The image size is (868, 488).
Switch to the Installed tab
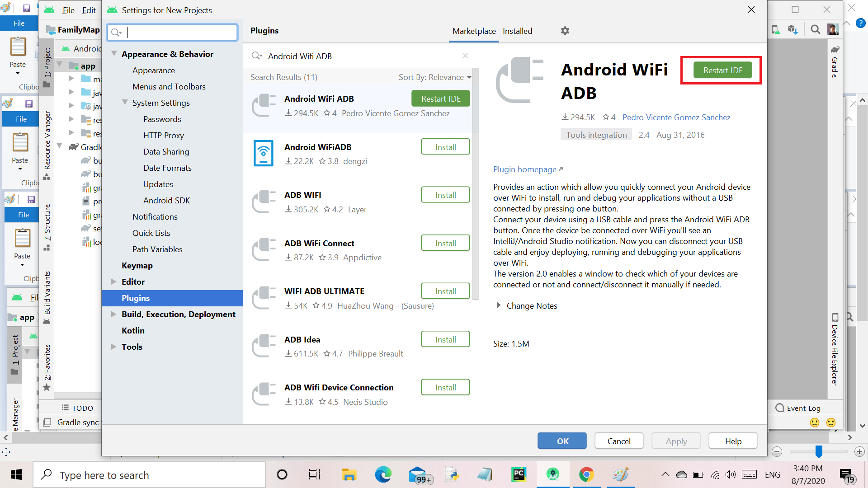pyautogui.click(x=517, y=31)
